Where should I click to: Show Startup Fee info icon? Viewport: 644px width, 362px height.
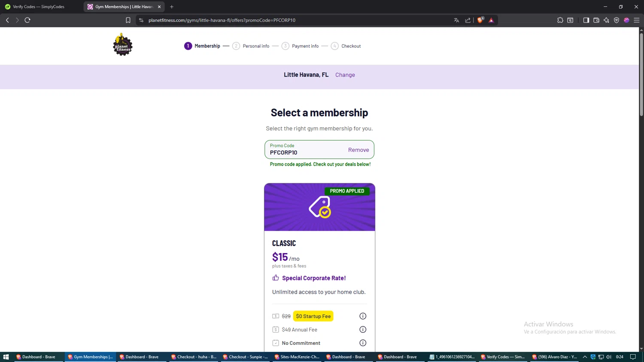pos(363,316)
